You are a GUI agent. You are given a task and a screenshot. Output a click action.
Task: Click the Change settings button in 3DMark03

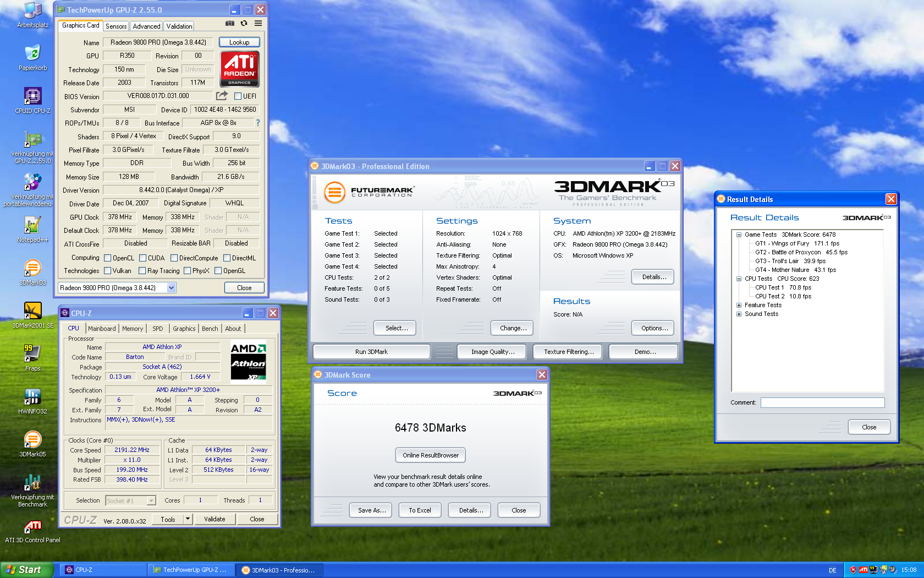point(512,328)
